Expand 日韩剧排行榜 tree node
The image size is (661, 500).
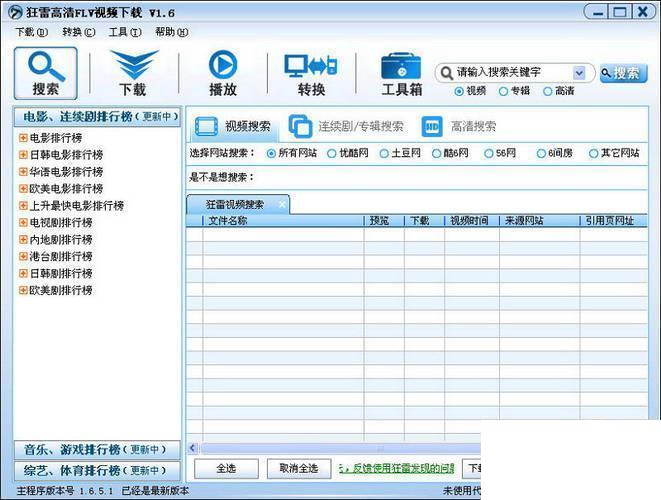pos(23,273)
